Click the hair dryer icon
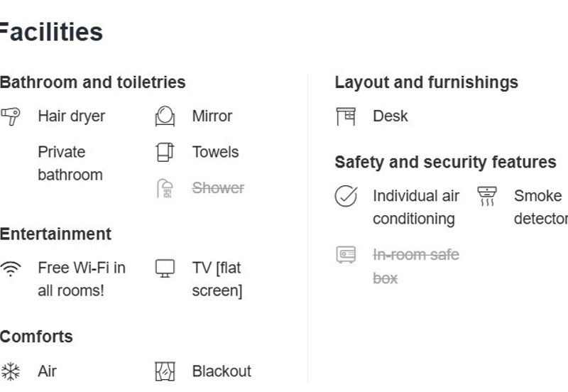Image resolution: width=568 pixels, height=392 pixels. (x=11, y=116)
